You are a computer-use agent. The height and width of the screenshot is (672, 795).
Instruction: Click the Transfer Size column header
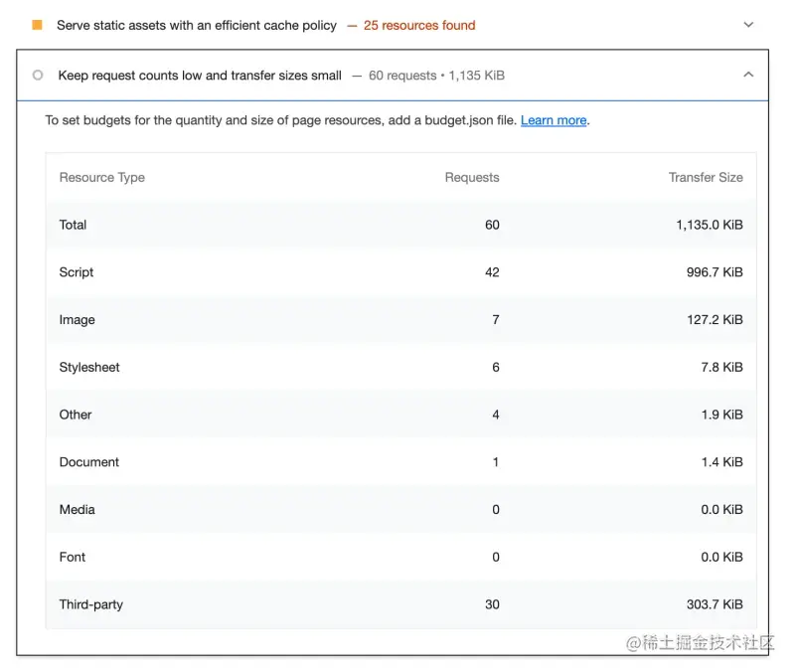(706, 178)
